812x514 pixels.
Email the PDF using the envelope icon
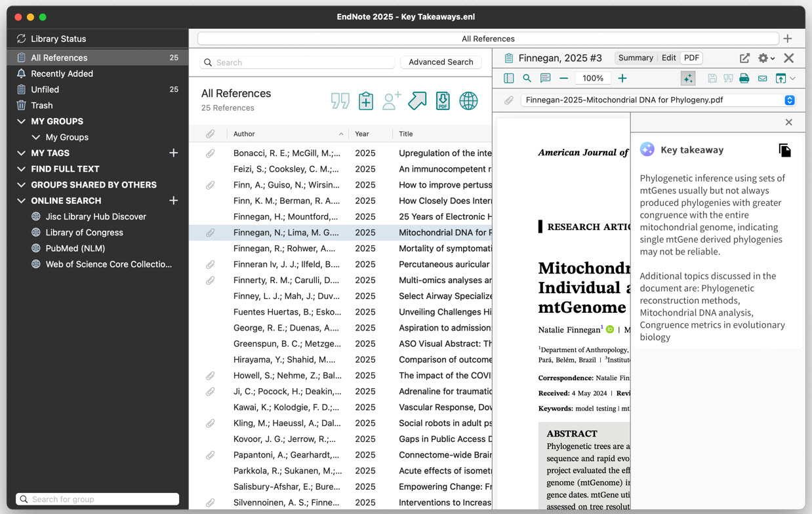coord(761,78)
